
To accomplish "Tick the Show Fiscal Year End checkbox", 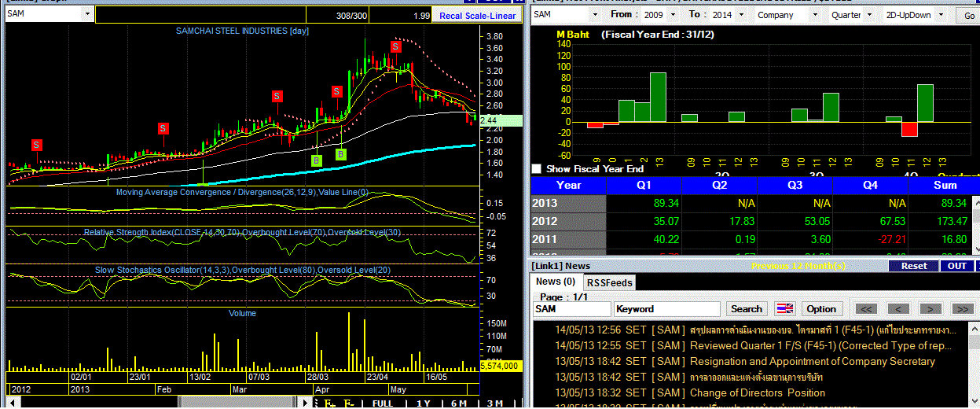I will (537, 169).
